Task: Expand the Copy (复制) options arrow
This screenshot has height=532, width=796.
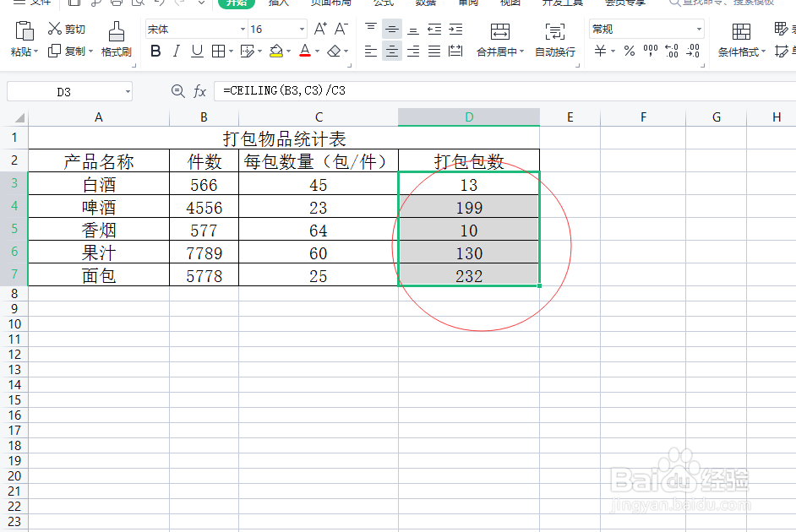Action: click(91, 52)
